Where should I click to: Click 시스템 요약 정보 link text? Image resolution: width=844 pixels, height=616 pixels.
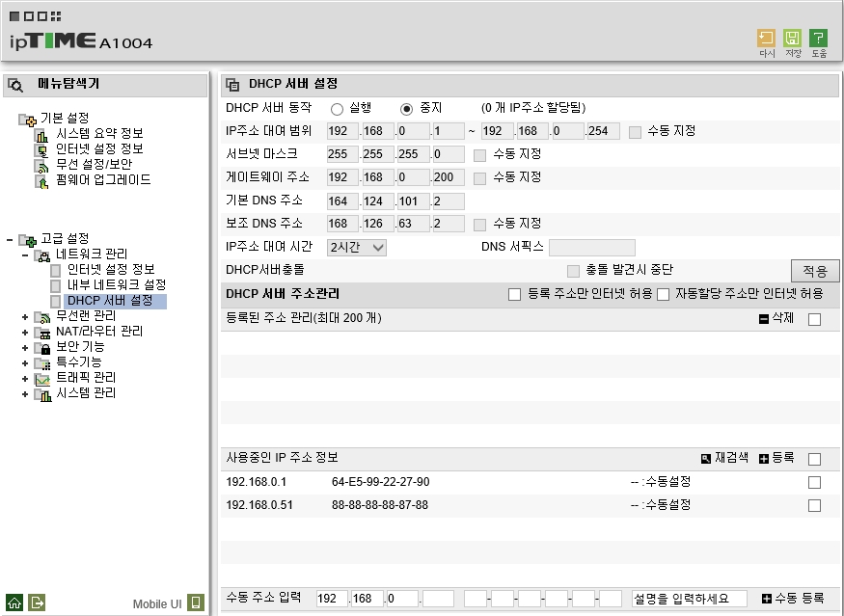99,133
